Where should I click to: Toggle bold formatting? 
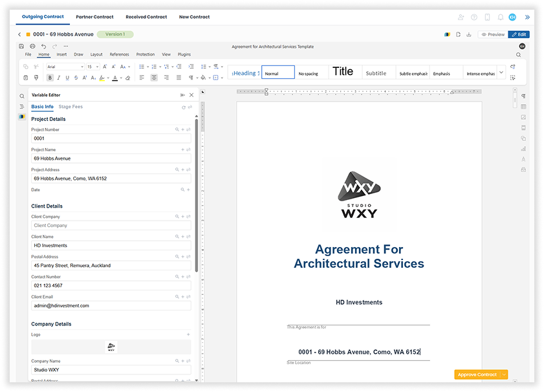pos(50,78)
